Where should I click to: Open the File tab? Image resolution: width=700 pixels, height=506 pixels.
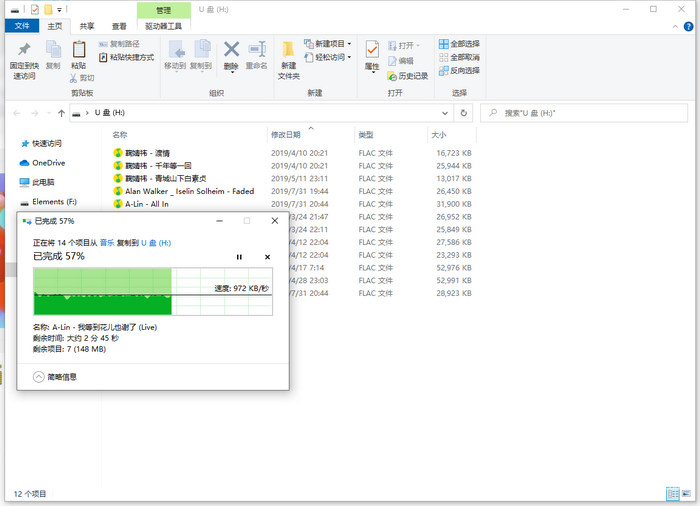(x=22, y=26)
